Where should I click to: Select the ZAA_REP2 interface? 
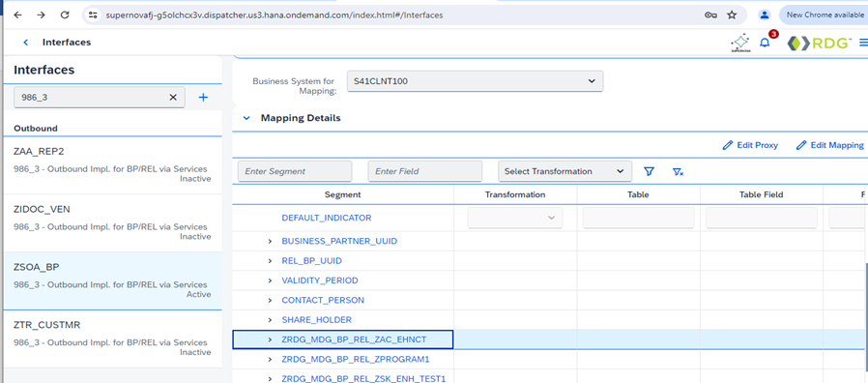[112, 165]
